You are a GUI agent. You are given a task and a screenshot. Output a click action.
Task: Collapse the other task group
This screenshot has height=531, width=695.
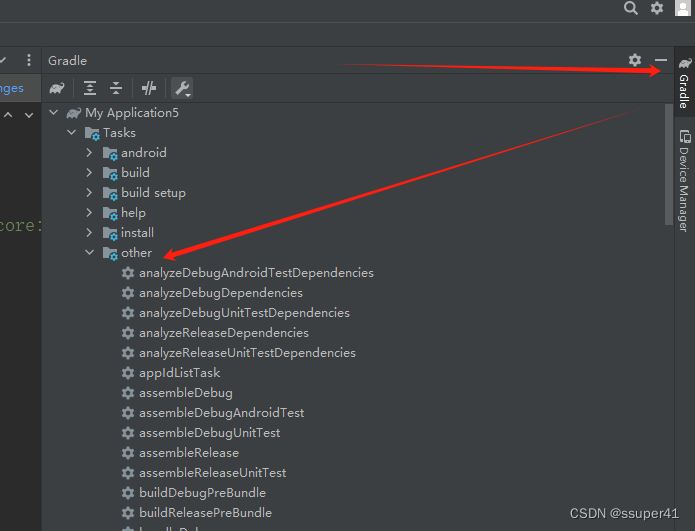coord(90,252)
